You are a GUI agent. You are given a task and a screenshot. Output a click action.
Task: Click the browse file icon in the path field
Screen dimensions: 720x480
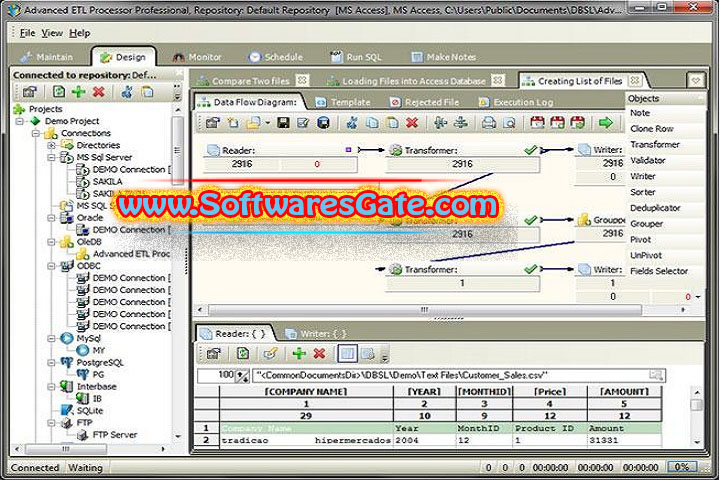(x=656, y=375)
